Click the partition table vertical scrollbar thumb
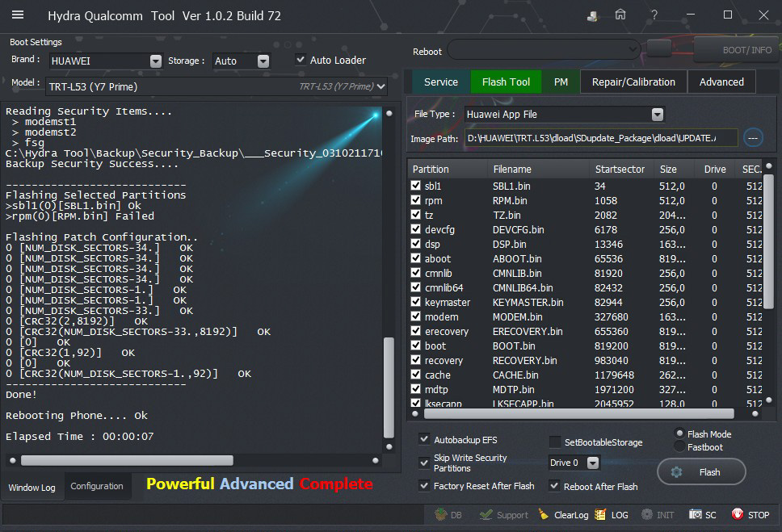The height and width of the screenshot is (532, 782). tap(768, 242)
